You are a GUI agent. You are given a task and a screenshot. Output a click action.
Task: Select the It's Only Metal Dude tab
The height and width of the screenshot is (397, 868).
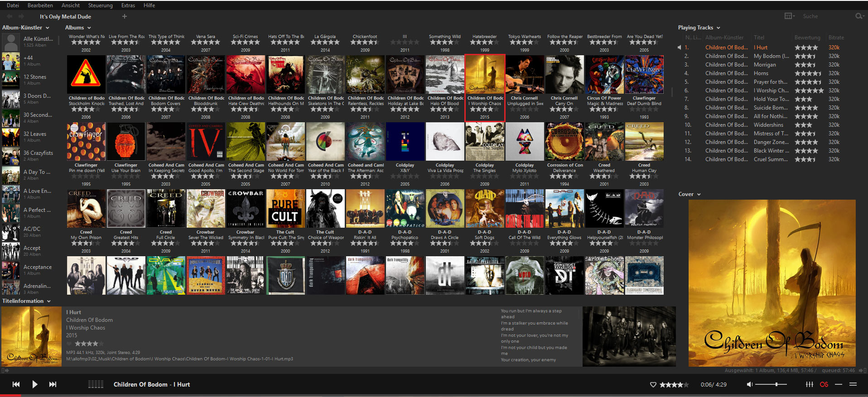tap(65, 17)
